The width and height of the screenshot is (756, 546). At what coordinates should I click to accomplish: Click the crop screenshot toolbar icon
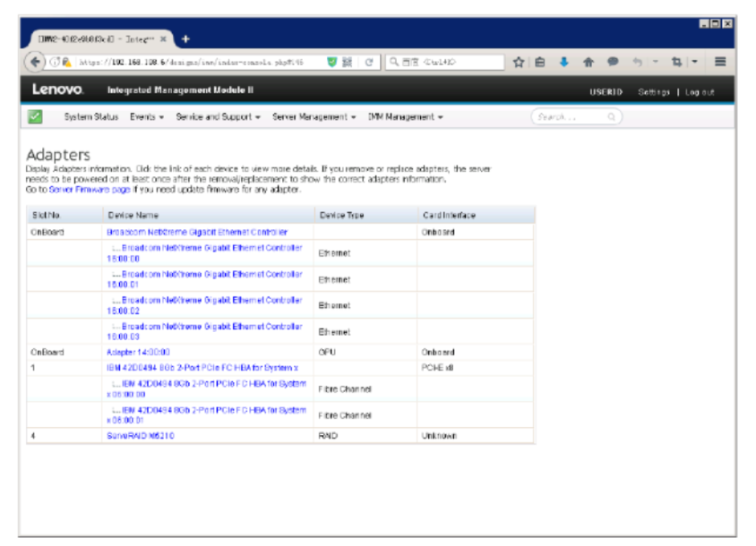677,62
